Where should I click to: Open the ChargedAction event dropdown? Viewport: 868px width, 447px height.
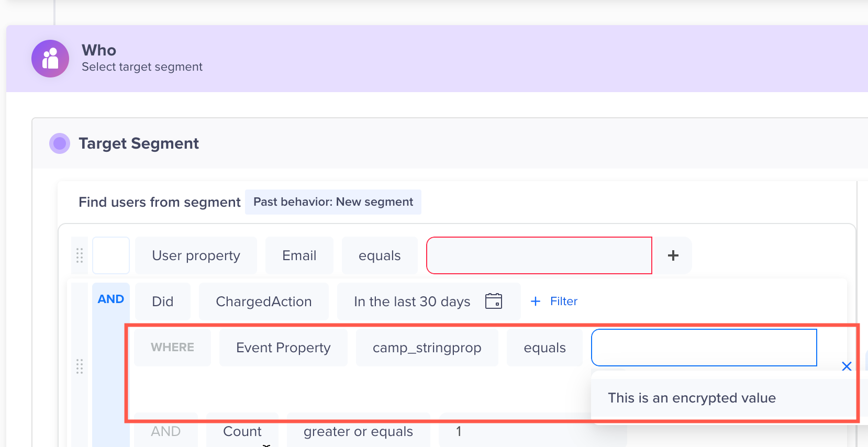[263, 301]
